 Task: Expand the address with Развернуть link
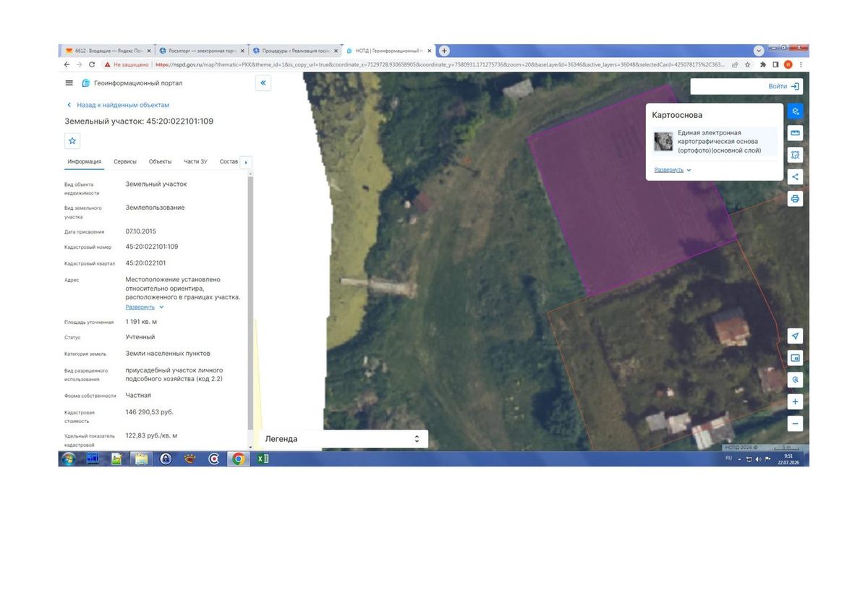[145, 307]
